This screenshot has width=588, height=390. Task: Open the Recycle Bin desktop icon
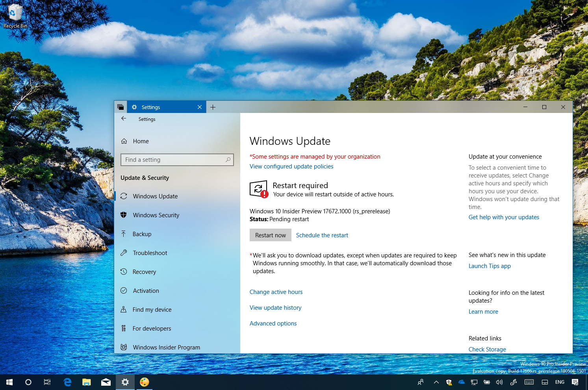[x=15, y=16]
